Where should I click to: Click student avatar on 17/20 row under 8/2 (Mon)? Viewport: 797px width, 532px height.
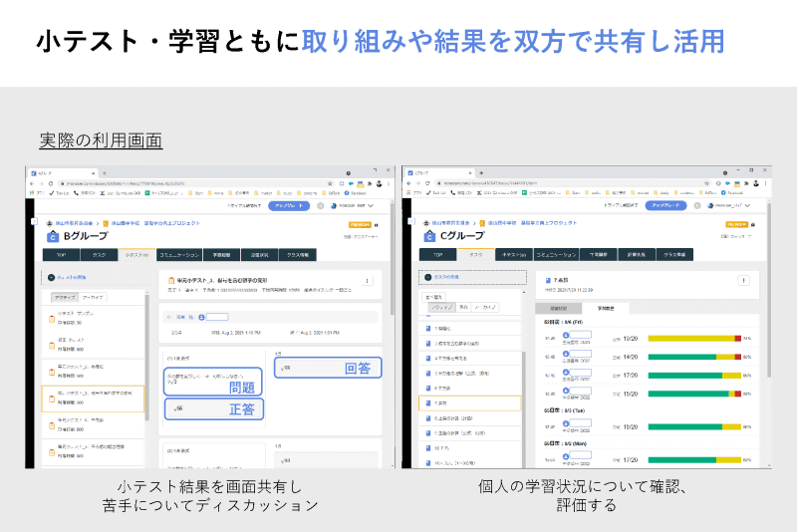(565, 457)
